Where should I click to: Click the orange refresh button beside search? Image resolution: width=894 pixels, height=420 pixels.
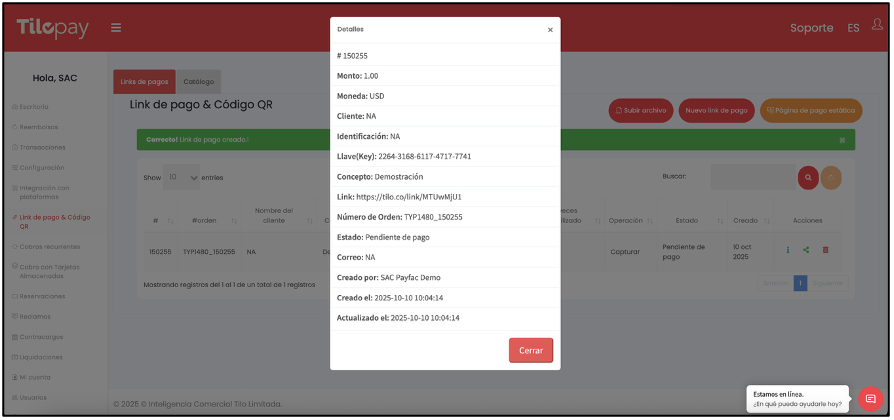tap(831, 177)
